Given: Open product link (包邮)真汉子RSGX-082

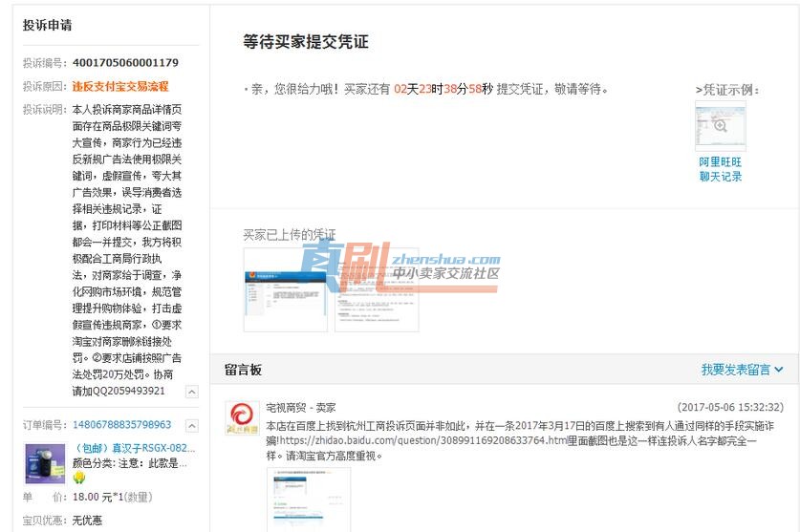Looking at the screenshot, I should (x=134, y=448).
